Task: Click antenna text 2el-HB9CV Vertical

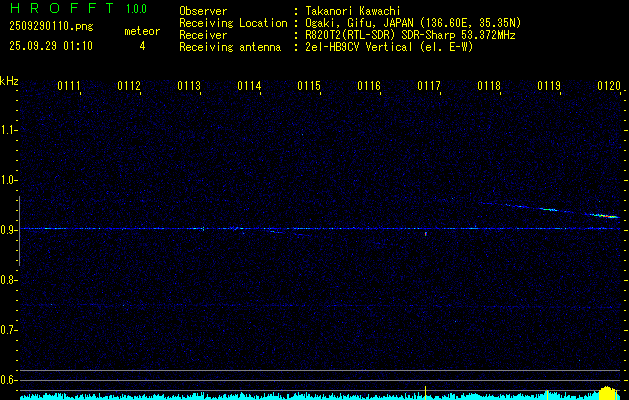Action: (x=359, y=47)
